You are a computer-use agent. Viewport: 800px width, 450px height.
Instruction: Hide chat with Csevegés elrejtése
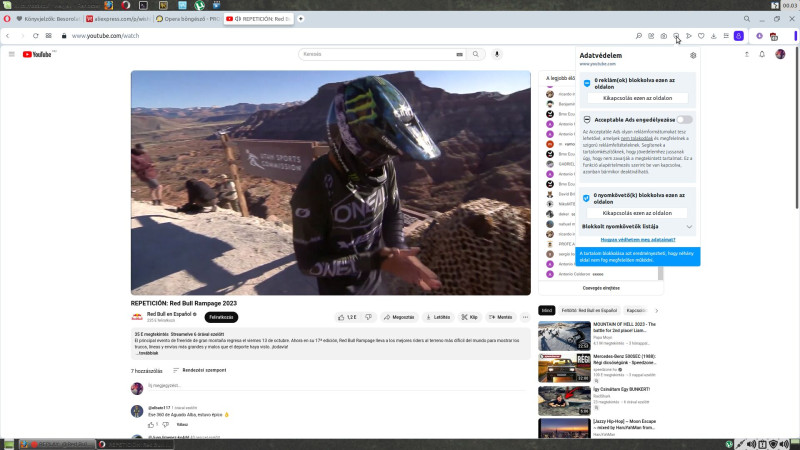point(601,288)
